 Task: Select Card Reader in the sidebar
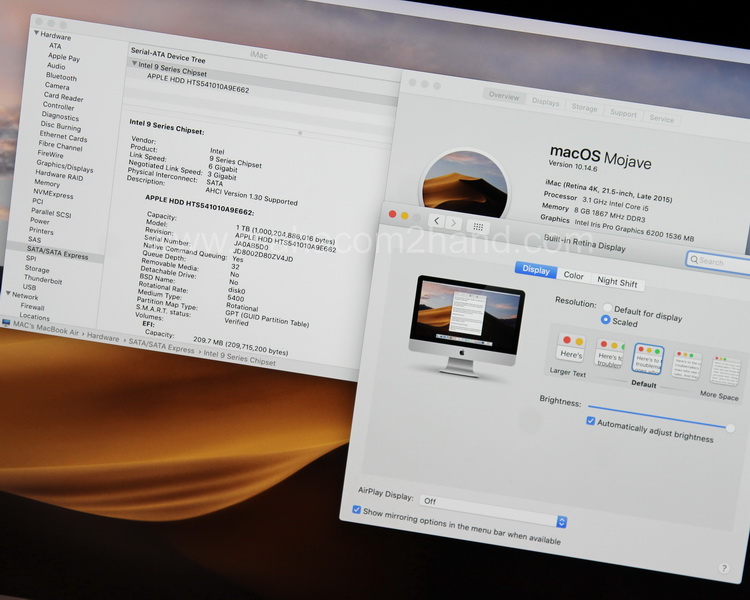(x=63, y=97)
